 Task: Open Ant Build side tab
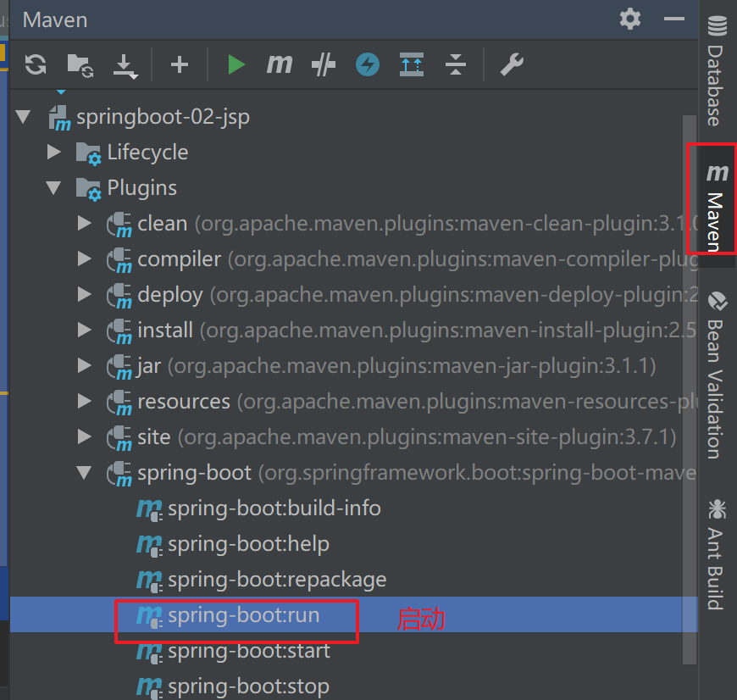point(717,554)
